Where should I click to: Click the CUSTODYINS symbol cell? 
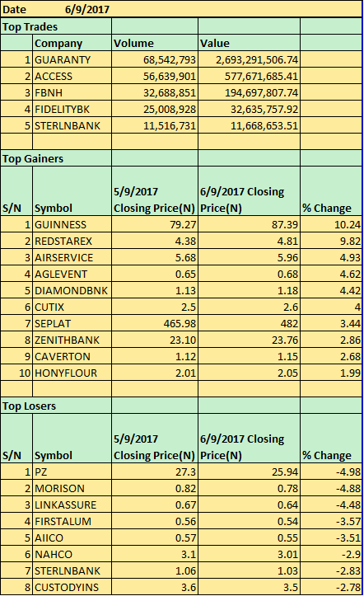point(72,587)
